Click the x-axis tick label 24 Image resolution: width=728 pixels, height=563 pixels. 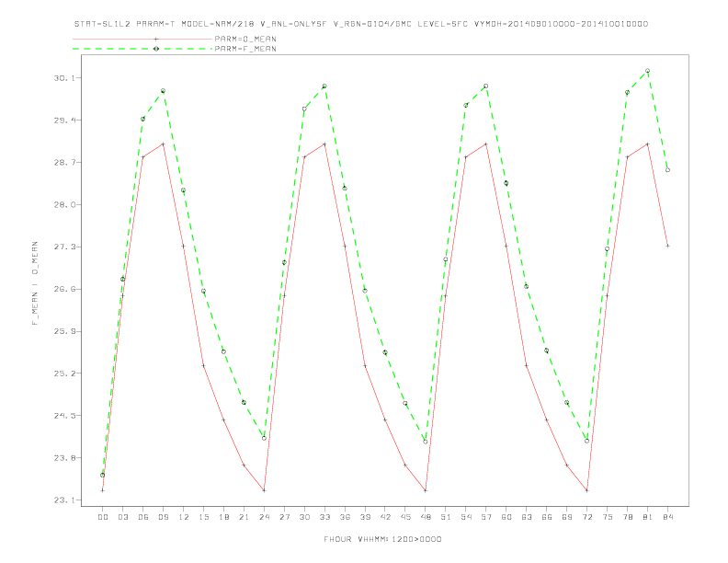click(x=264, y=517)
